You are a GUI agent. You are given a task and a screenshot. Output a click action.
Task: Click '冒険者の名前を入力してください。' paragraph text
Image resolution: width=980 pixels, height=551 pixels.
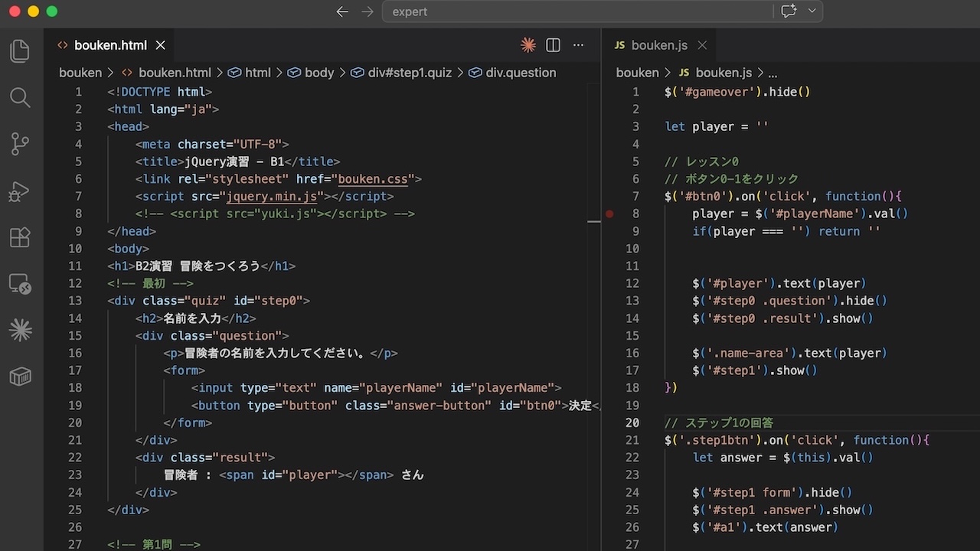click(277, 353)
